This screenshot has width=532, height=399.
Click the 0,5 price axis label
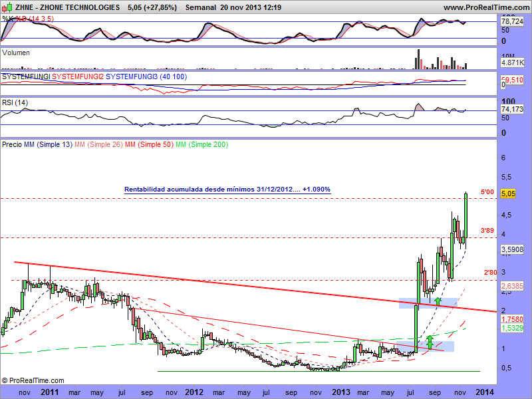click(x=506, y=368)
